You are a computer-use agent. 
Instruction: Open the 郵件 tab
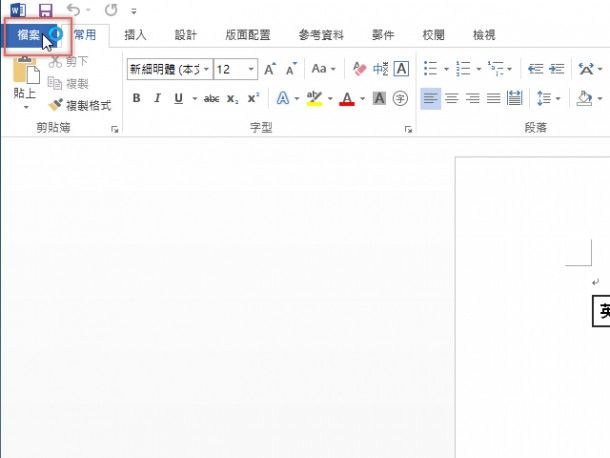click(x=383, y=35)
